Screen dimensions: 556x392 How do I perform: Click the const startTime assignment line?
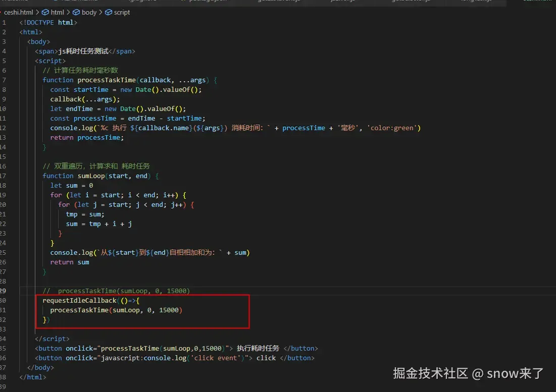pos(126,90)
